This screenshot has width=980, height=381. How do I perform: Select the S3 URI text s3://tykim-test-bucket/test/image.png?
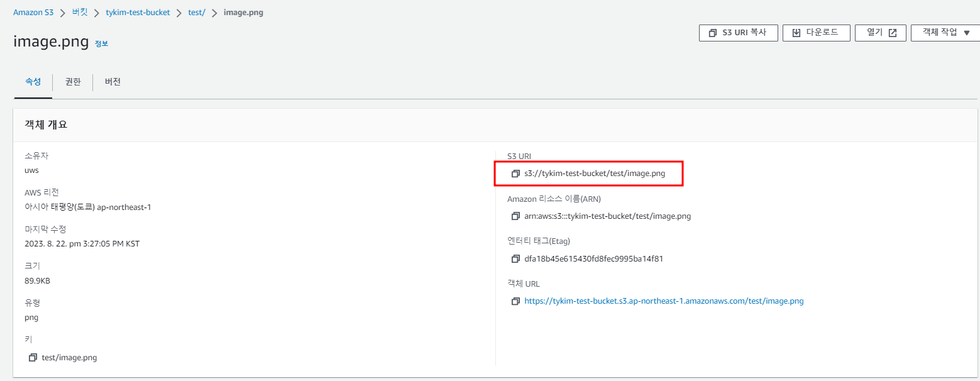(x=595, y=174)
